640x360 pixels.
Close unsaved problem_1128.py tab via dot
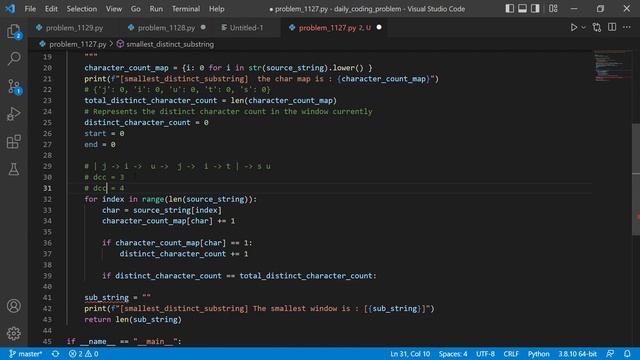pyautogui.click(x=203, y=27)
